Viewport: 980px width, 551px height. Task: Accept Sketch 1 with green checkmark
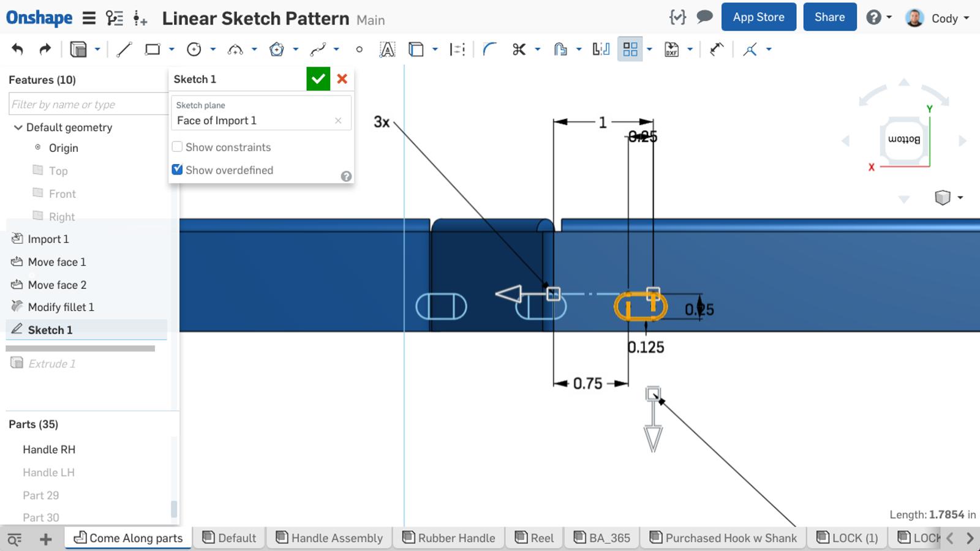[318, 79]
